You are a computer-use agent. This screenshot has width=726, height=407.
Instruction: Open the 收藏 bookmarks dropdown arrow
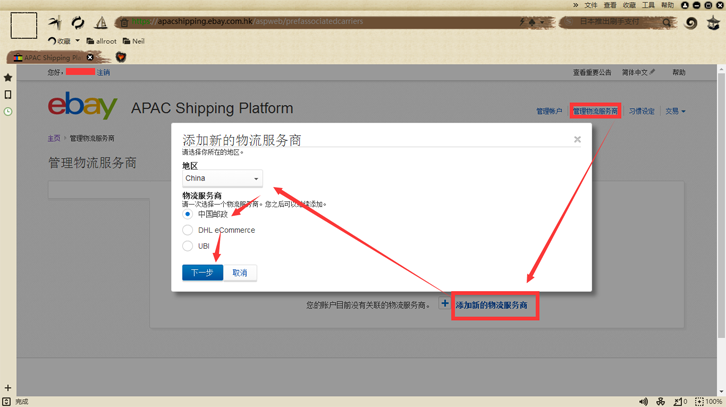pos(77,41)
